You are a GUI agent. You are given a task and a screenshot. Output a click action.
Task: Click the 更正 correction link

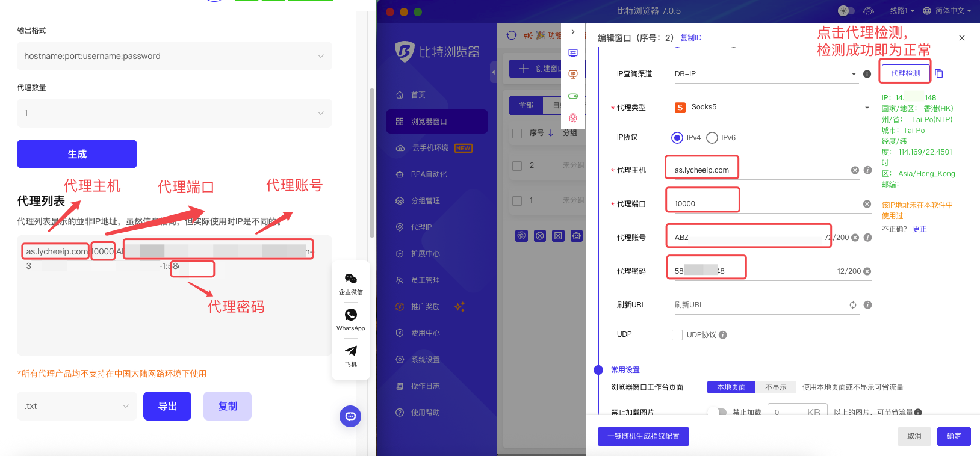click(920, 229)
